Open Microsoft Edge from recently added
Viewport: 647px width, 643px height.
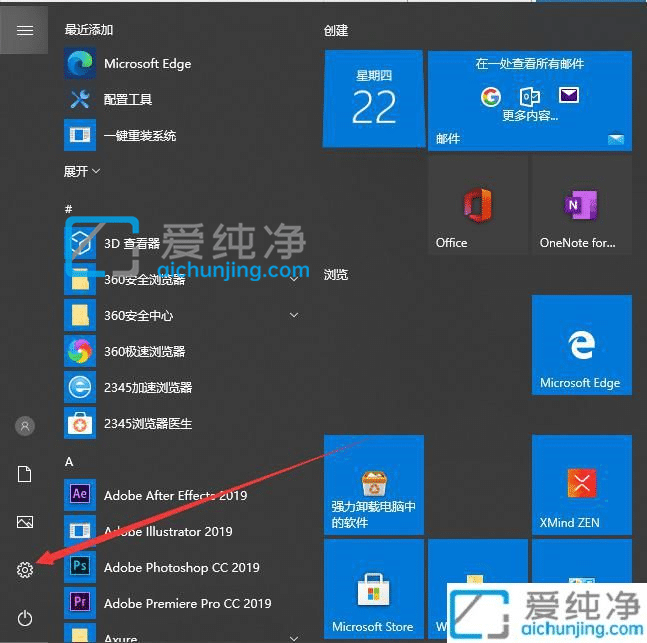80,63
